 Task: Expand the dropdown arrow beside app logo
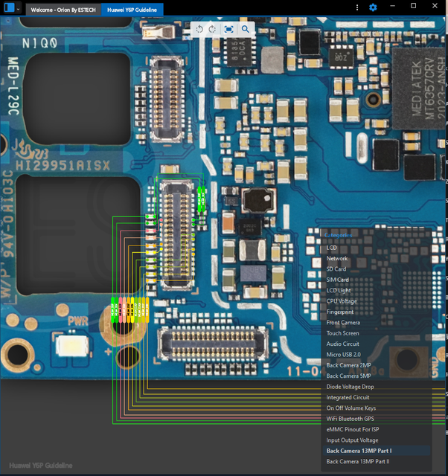(x=19, y=8)
